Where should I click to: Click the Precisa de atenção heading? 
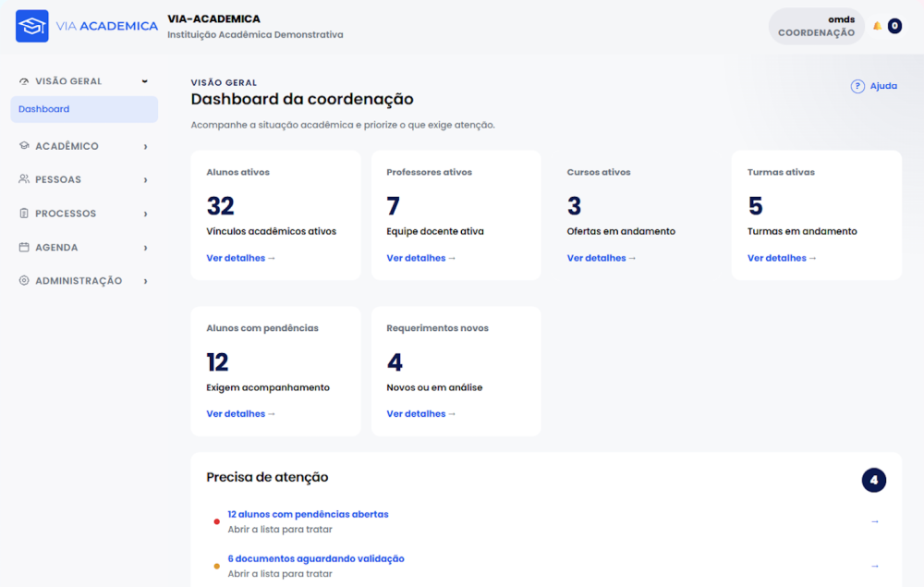[267, 477]
